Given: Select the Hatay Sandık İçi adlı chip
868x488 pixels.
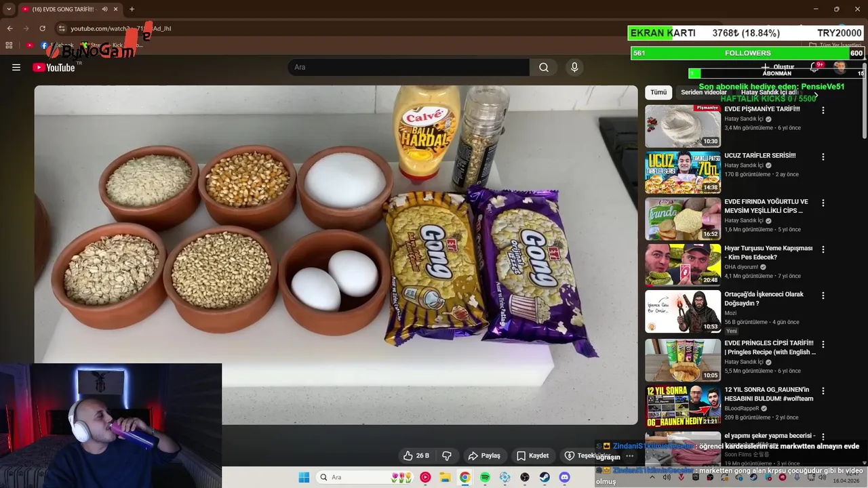Looking at the screenshot, I should coord(770,92).
